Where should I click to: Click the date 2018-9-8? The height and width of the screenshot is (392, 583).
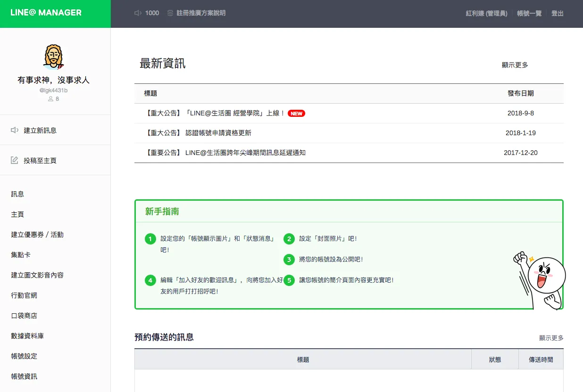pyautogui.click(x=521, y=113)
